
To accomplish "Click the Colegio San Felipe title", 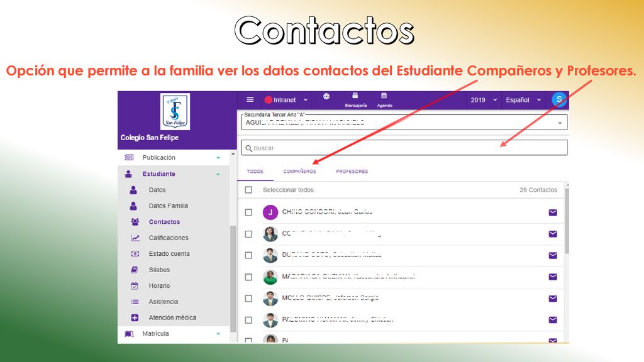I will (x=150, y=138).
